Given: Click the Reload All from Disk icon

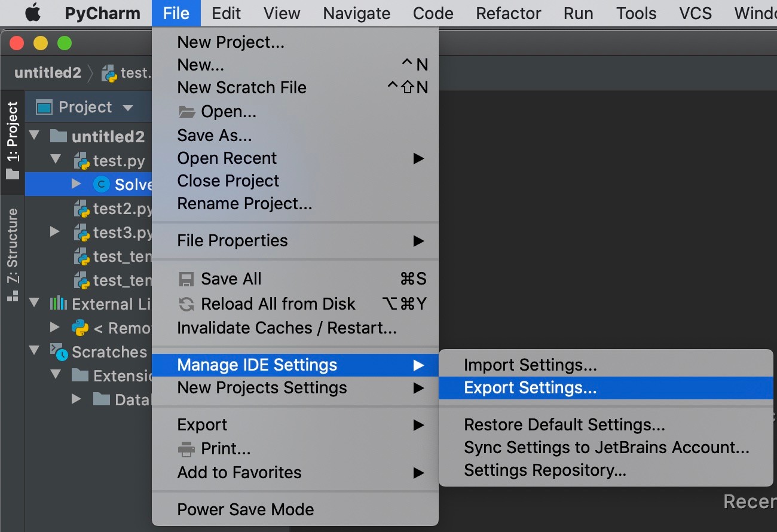Looking at the screenshot, I should (186, 304).
